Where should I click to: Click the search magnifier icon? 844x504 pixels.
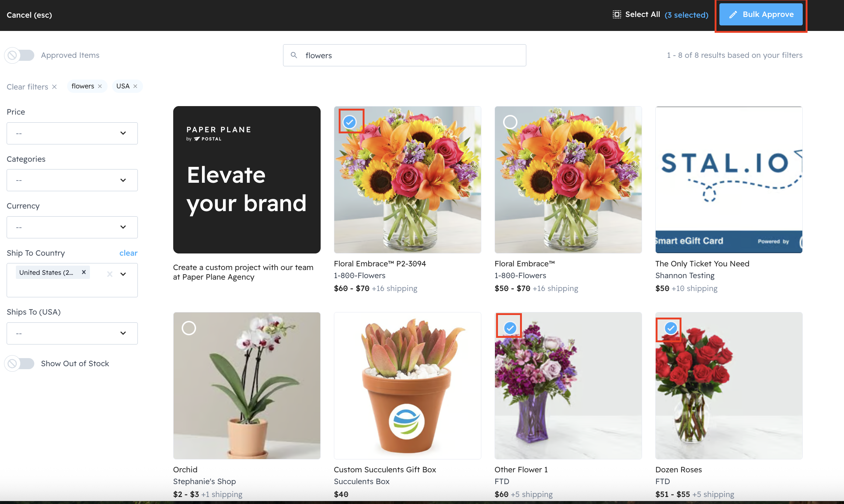pyautogui.click(x=294, y=55)
